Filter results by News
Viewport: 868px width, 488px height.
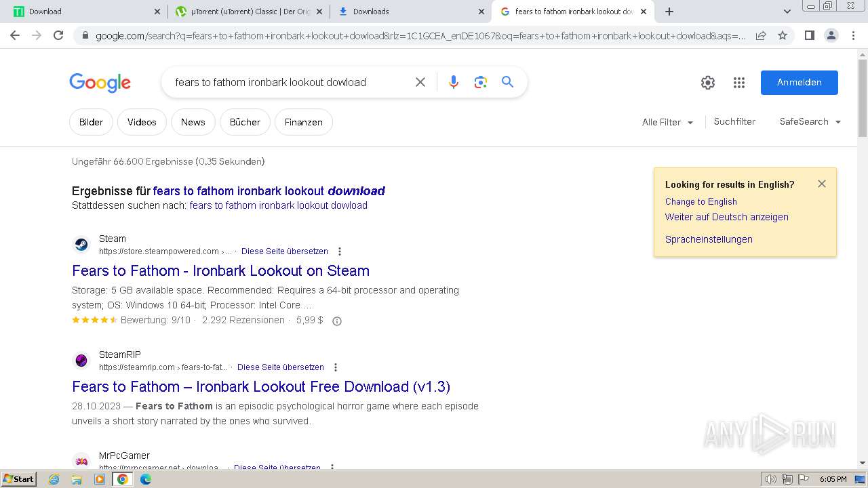tap(193, 122)
